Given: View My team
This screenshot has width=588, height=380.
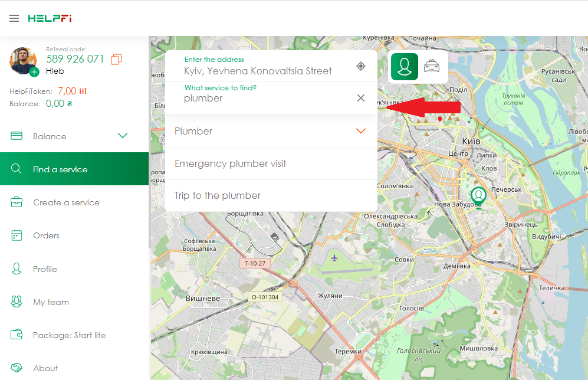Looking at the screenshot, I should (x=51, y=302).
